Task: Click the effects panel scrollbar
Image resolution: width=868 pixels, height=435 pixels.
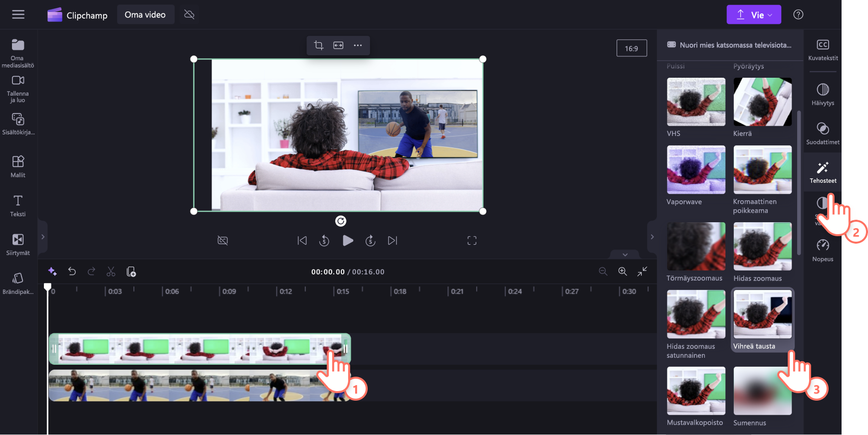Action: tap(799, 182)
